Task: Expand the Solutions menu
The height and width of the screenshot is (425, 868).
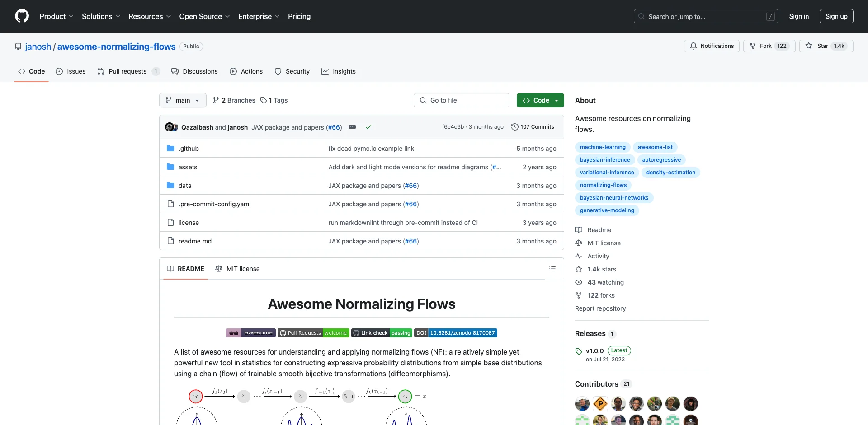Action: pos(101,16)
